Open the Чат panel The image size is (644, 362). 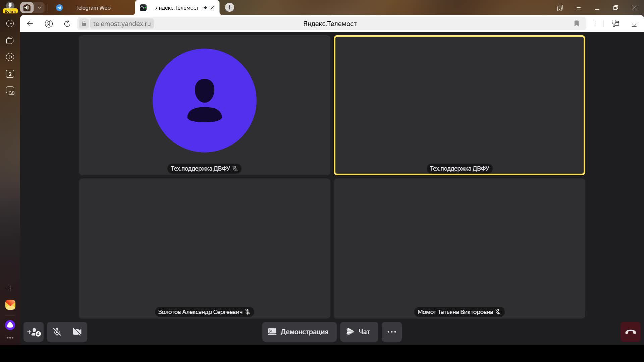click(x=359, y=332)
